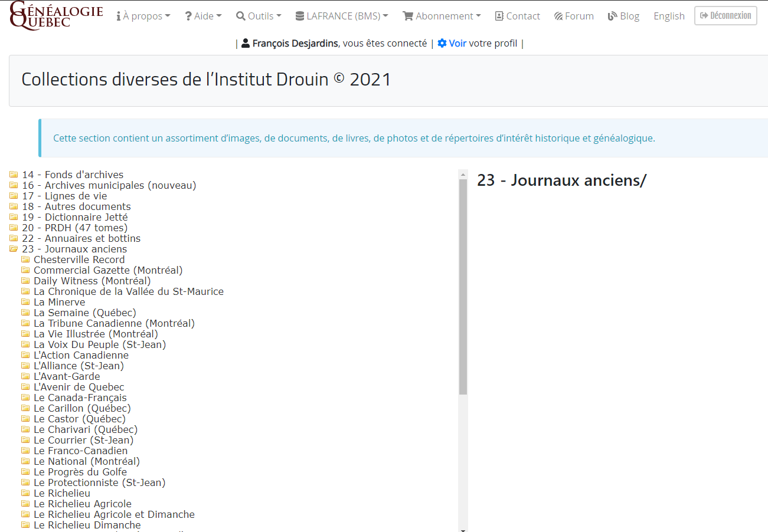Open L'Alliance (St-Jean) folder
768x532 pixels.
point(79,366)
